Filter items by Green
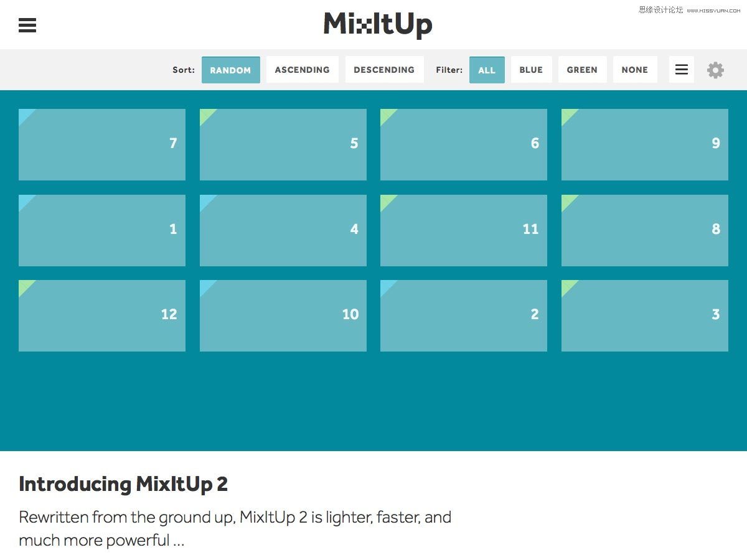This screenshot has width=747, height=560. 582,70
